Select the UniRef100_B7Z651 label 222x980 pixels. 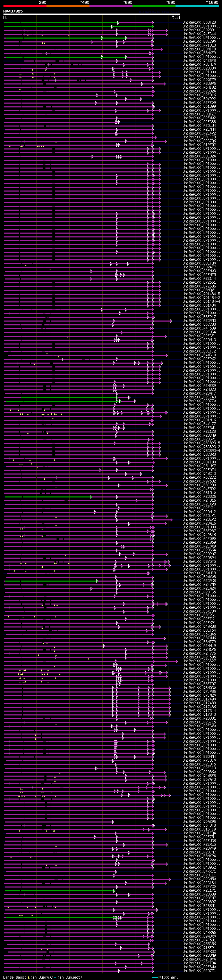tap(199, 282)
